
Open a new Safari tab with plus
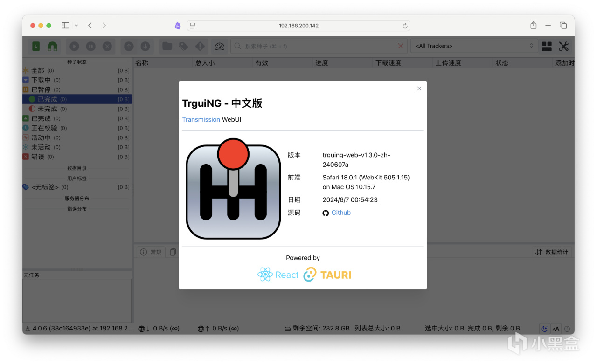pos(548,26)
